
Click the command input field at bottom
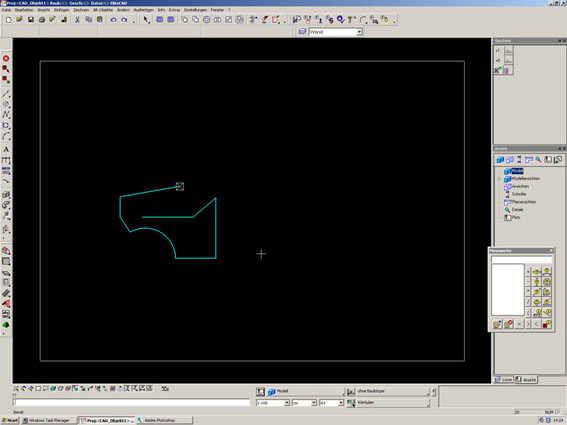click(x=132, y=403)
